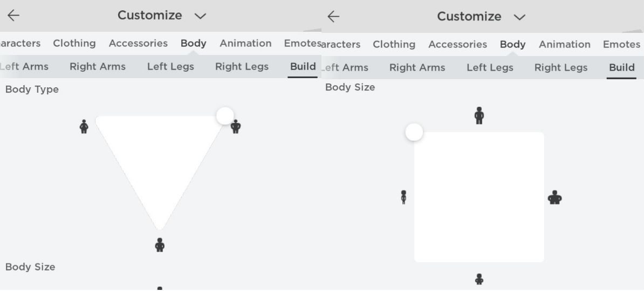This screenshot has height=291, width=644.
Task: Click the blocky figure icon below Body Type triangle
Action: pyautogui.click(x=160, y=245)
